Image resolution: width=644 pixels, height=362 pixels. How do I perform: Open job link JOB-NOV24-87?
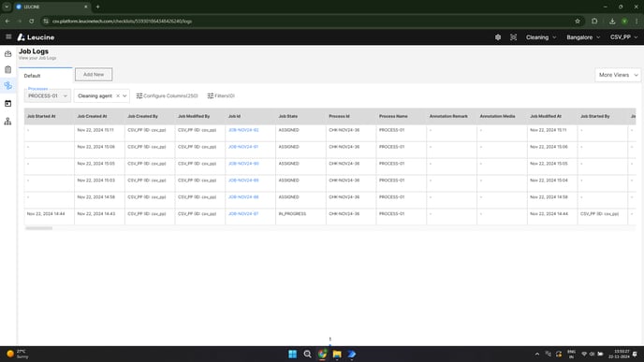click(x=243, y=214)
